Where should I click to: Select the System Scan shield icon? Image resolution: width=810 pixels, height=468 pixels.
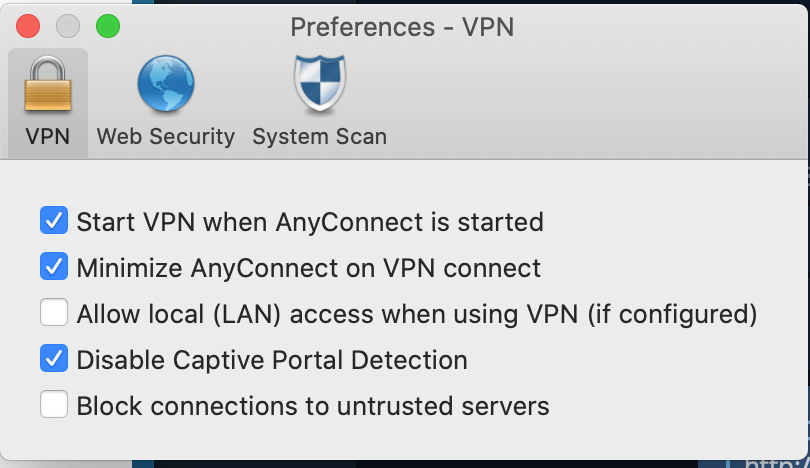(x=319, y=87)
